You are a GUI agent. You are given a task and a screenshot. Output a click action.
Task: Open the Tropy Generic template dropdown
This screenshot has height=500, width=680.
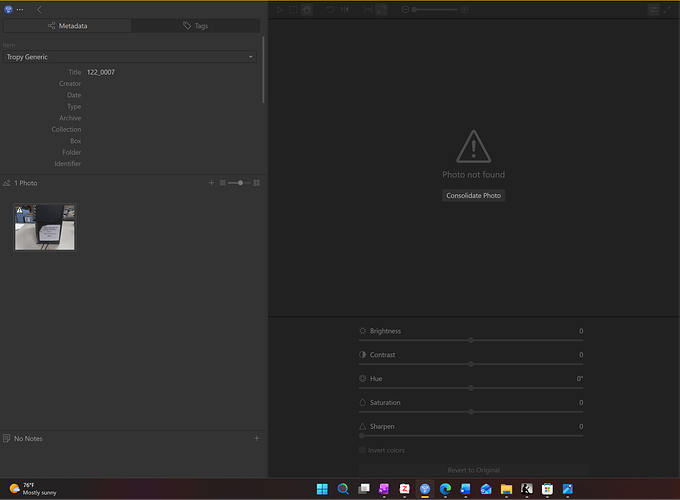130,57
